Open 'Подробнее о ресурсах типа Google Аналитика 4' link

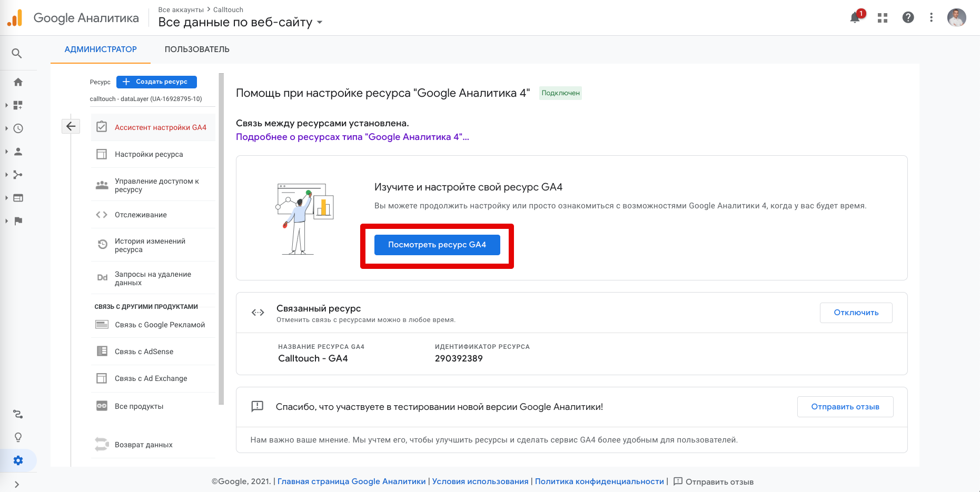[351, 137]
